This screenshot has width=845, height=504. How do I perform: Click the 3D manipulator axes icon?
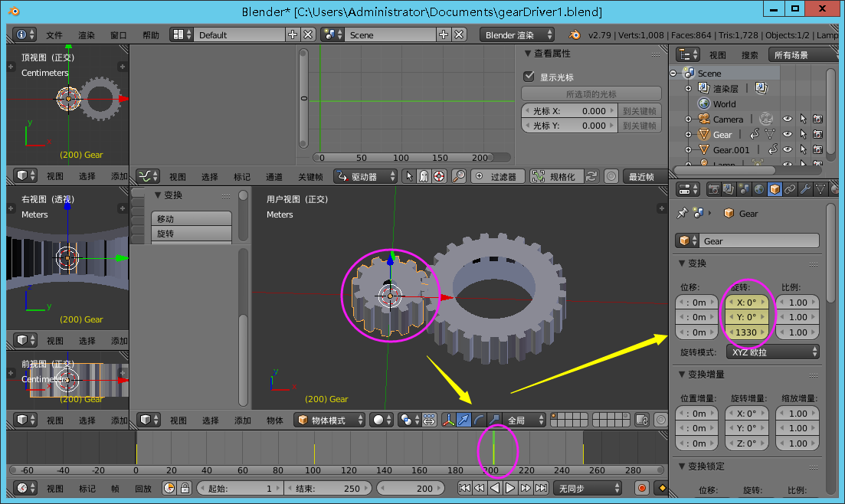448,420
